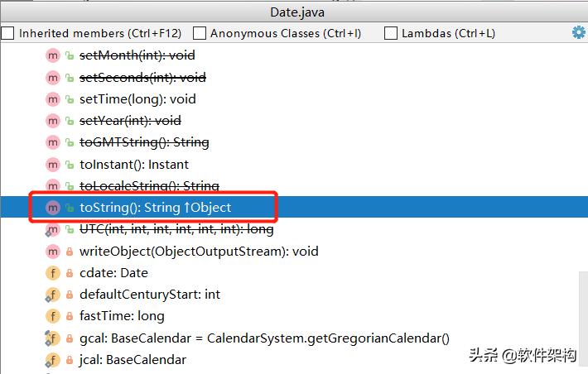588x374 pixels.
Task: Toggle Lambdas checkbox
Action: coord(391,34)
